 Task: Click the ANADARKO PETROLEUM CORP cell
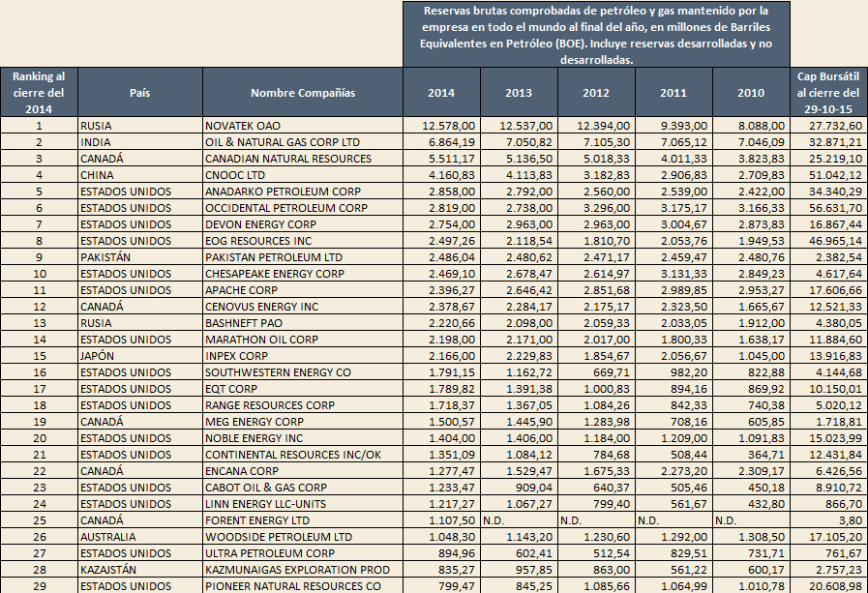click(x=303, y=192)
